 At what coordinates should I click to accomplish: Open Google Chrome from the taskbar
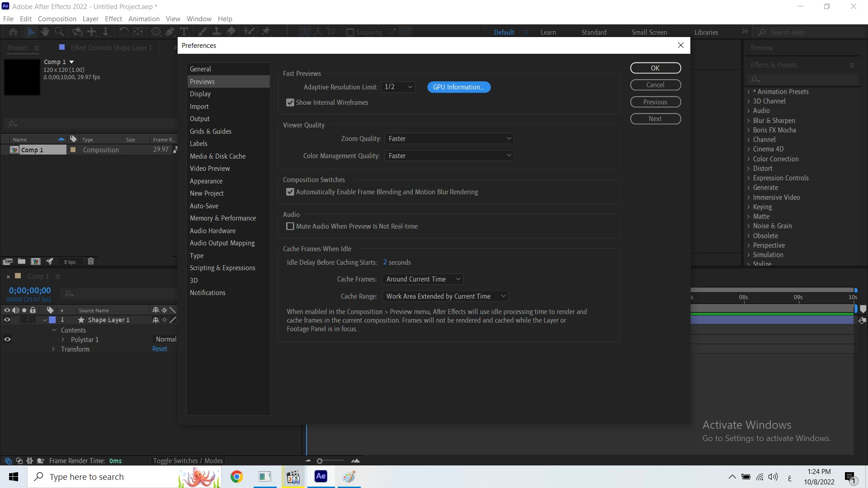click(236, 477)
